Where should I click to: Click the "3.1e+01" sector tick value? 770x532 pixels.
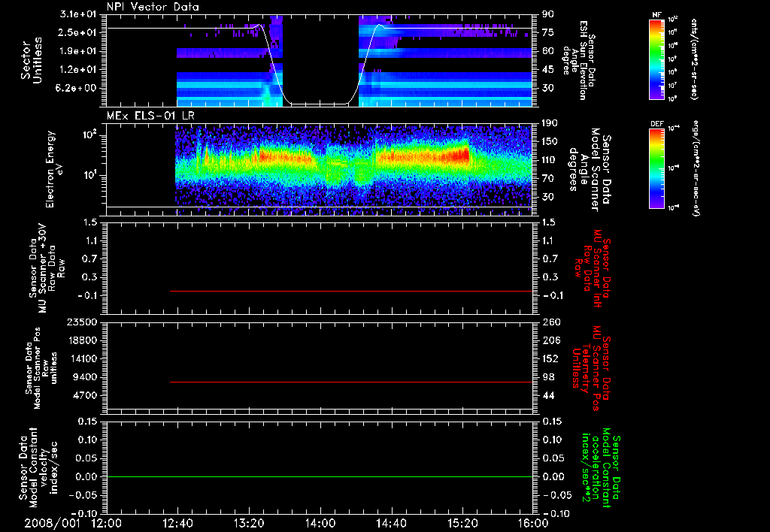(78, 14)
